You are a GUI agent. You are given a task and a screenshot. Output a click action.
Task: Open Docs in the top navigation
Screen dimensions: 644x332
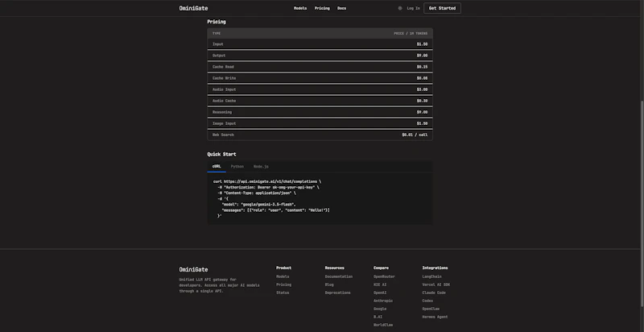[341, 8]
